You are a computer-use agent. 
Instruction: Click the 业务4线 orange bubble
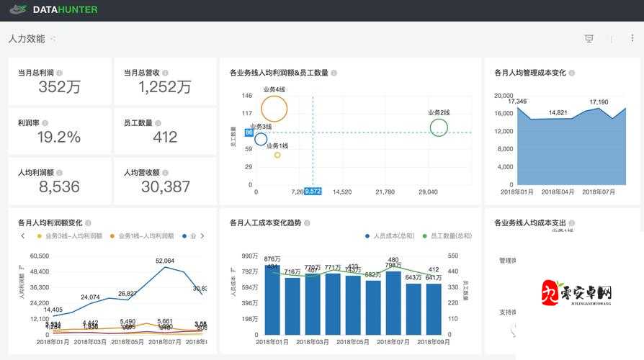274,109
